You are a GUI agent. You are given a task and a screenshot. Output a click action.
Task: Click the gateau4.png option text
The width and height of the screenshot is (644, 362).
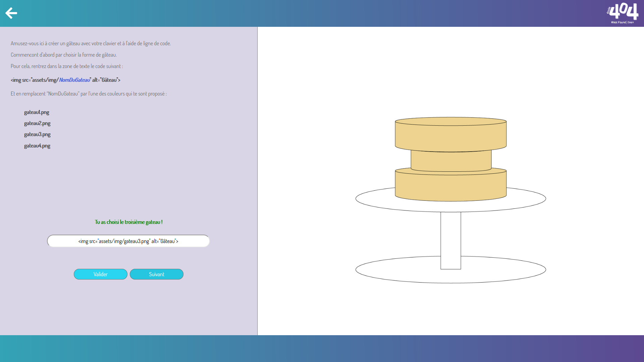point(37,146)
